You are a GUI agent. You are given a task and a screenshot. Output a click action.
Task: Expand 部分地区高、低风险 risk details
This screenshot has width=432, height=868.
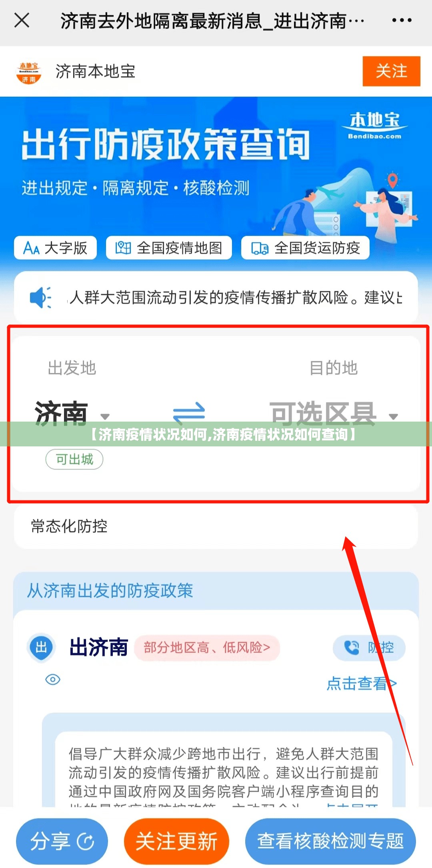(x=207, y=648)
